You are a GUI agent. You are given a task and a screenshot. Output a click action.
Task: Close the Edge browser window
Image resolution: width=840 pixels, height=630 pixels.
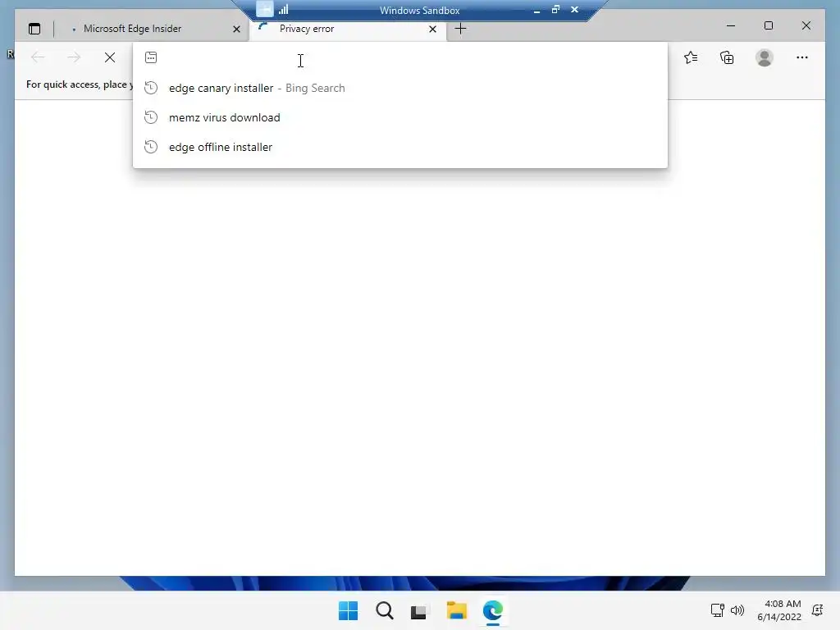pos(806,25)
